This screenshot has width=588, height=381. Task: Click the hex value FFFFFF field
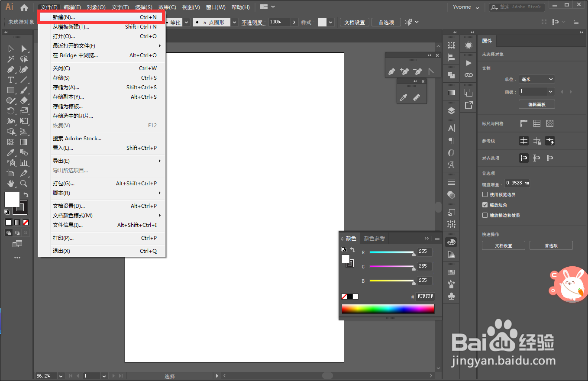(425, 297)
